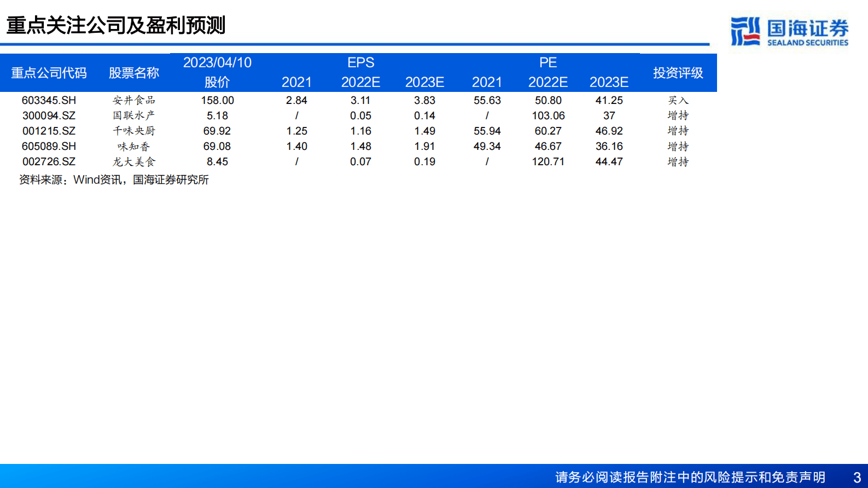Click the 2023/04/10 header cell
The width and height of the screenshot is (868, 488).
click(217, 62)
